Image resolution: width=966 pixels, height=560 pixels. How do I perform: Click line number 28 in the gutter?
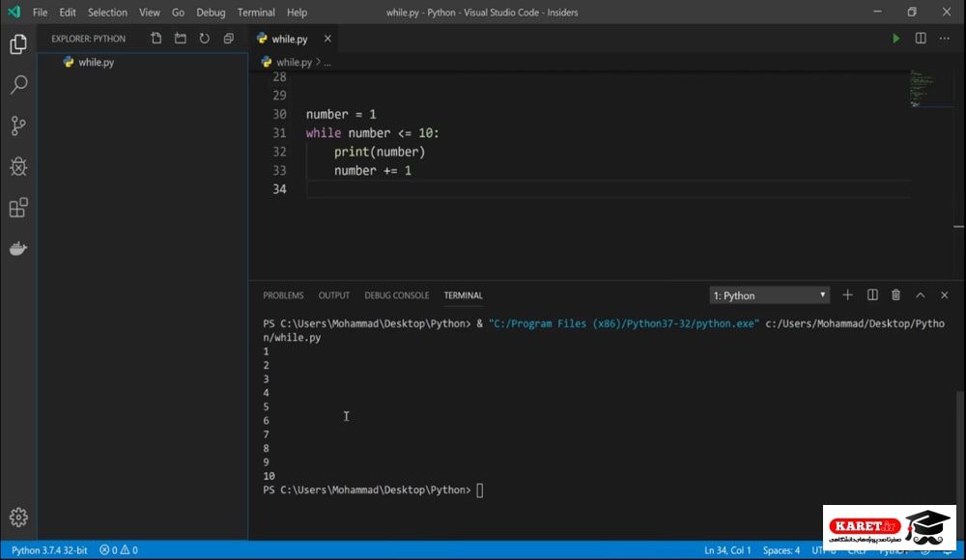tap(279, 77)
